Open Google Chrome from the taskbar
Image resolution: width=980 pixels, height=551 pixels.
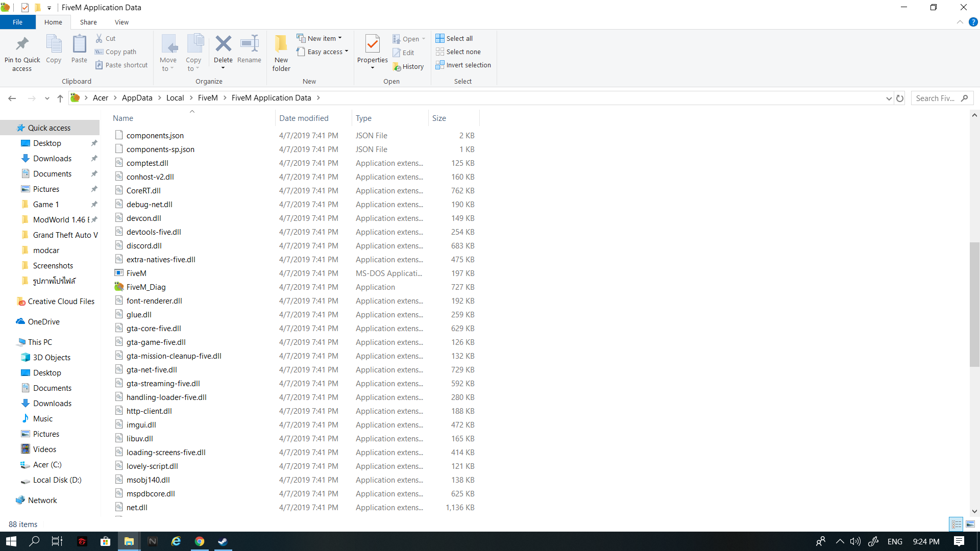(x=200, y=541)
